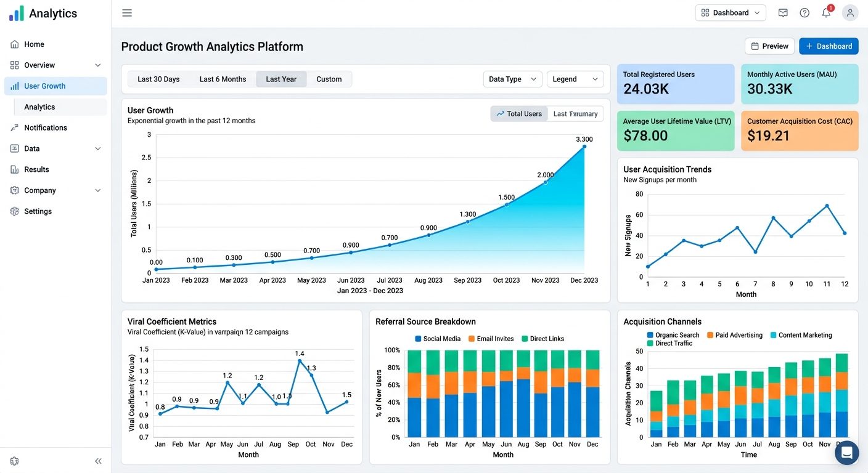The width and height of the screenshot is (868, 473).
Task: Open the user profile avatar icon
Action: 850,13
